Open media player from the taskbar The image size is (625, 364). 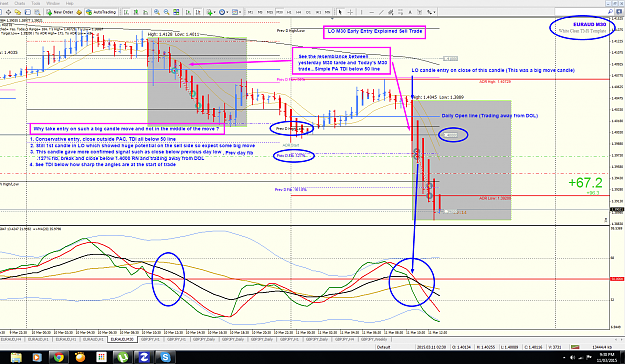tap(37, 357)
